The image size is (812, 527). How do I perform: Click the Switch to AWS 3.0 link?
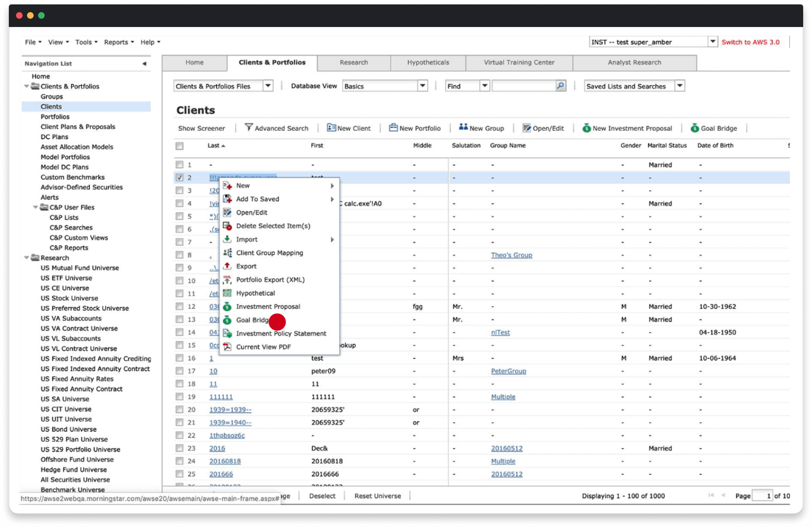[750, 42]
